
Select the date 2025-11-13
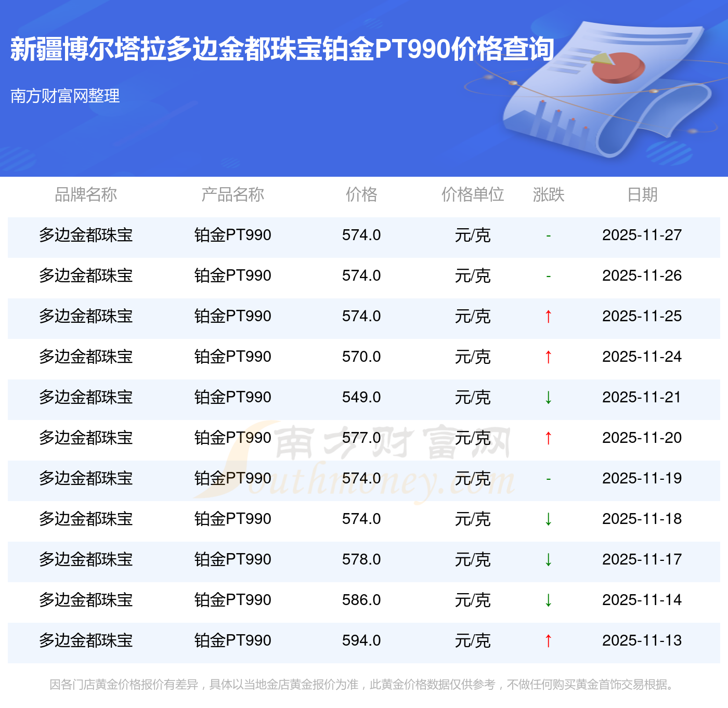[x=642, y=640]
